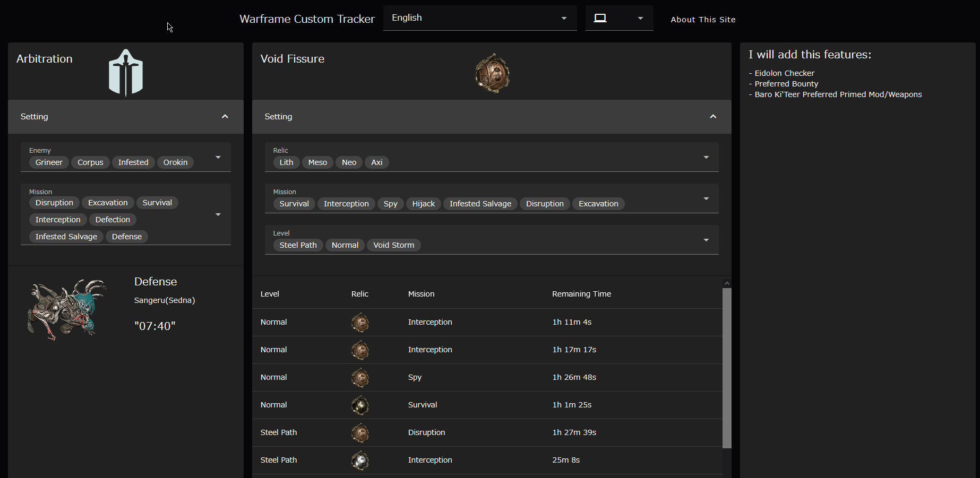The height and width of the screenshot is (478, 980).
Task: Click the Axi relic chip
Action: coord(377,162)
